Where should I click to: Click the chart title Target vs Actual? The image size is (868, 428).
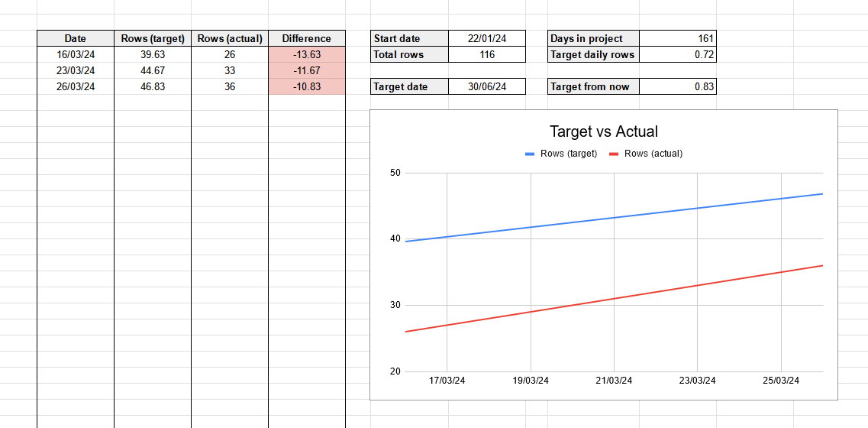click(603, 132)
